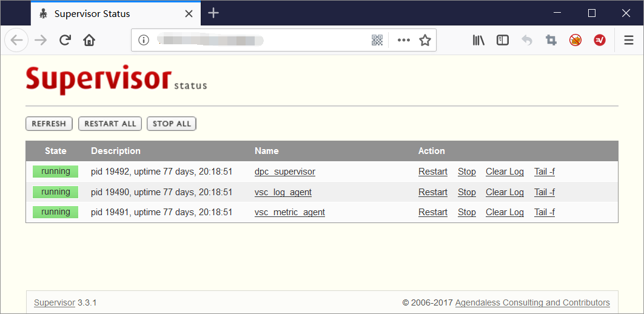Click the red round extension icon
Screen dimensions: 644x314
click(600, 40)
